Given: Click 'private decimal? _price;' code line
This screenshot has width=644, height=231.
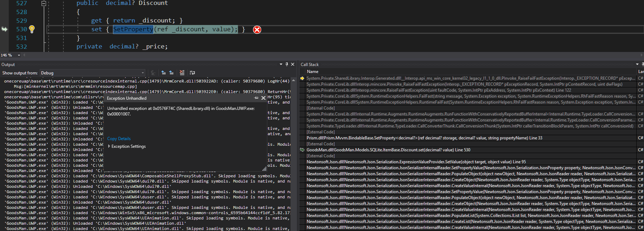Looking at the screenshot, I should pos(122,46).
